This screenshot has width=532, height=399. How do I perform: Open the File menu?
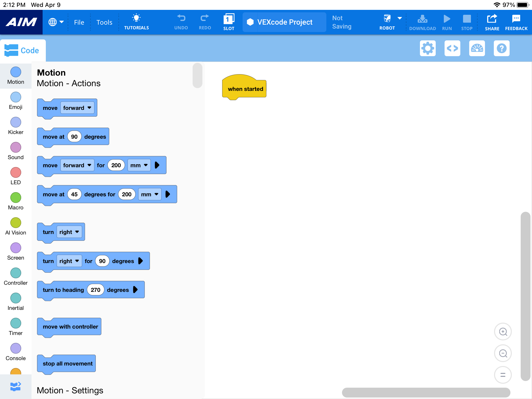(79, 22)
